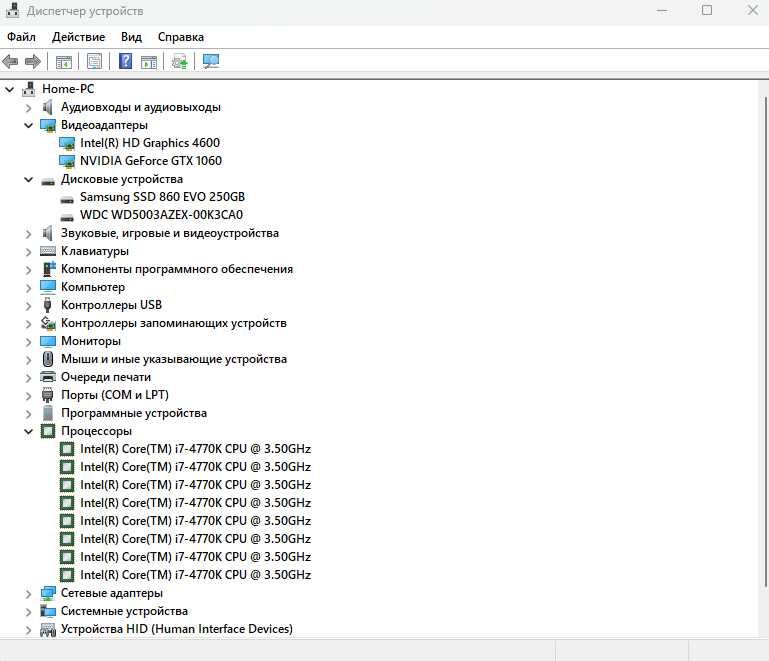
Task: Click the Видеоадаптеры display adapter icon
Action: (x=48, y=126)
